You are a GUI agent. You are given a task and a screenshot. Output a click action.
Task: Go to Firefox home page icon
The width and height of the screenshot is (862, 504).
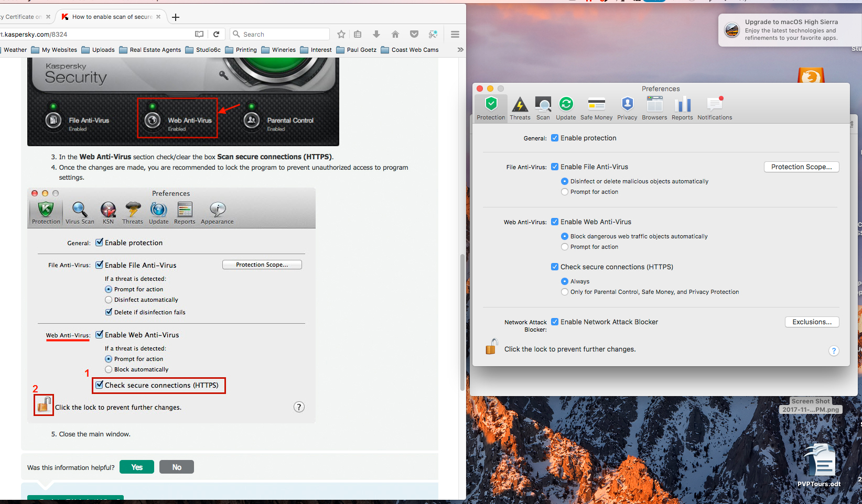(395, 34)
